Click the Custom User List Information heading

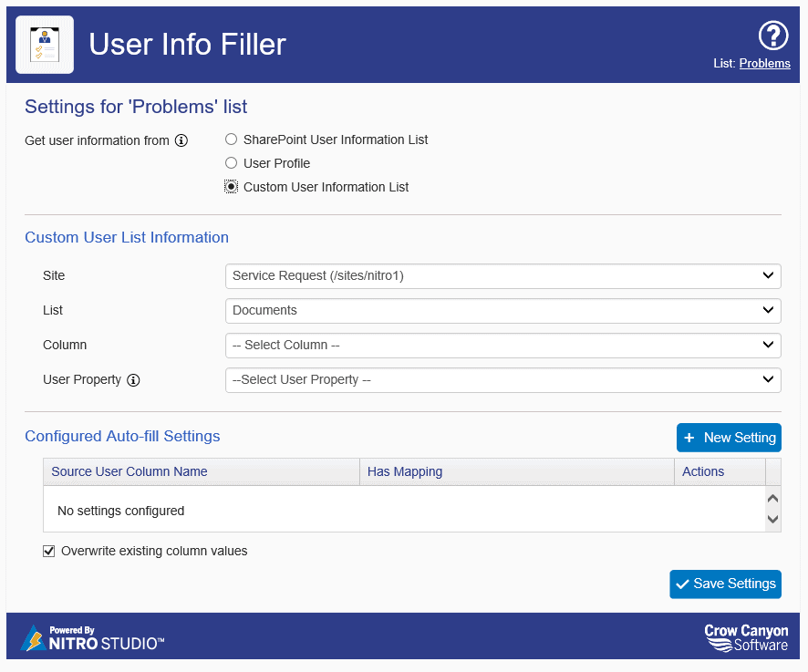[127, 237]
